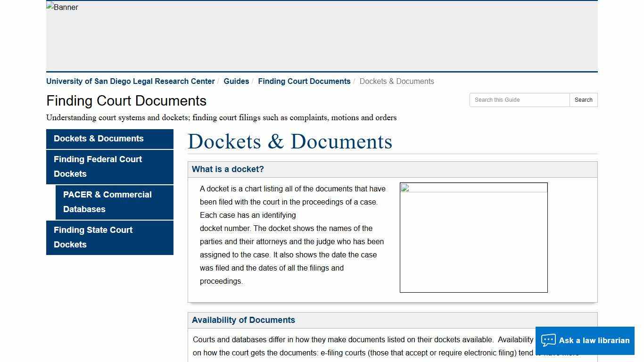This screenshot has width=644, height=362.
Task: Click the Dockets & Documents main page heading
Action: (289, 141)
